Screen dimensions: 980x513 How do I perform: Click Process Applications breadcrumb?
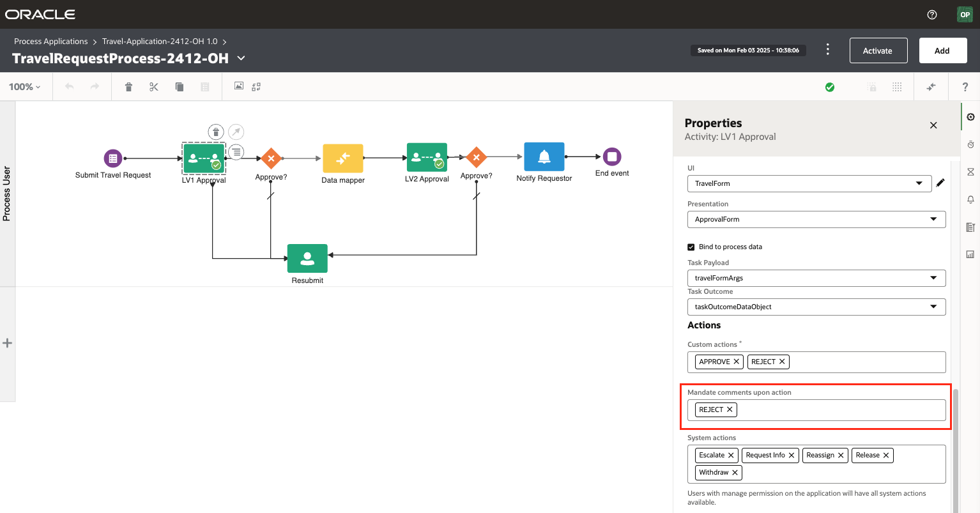(51, 42)
